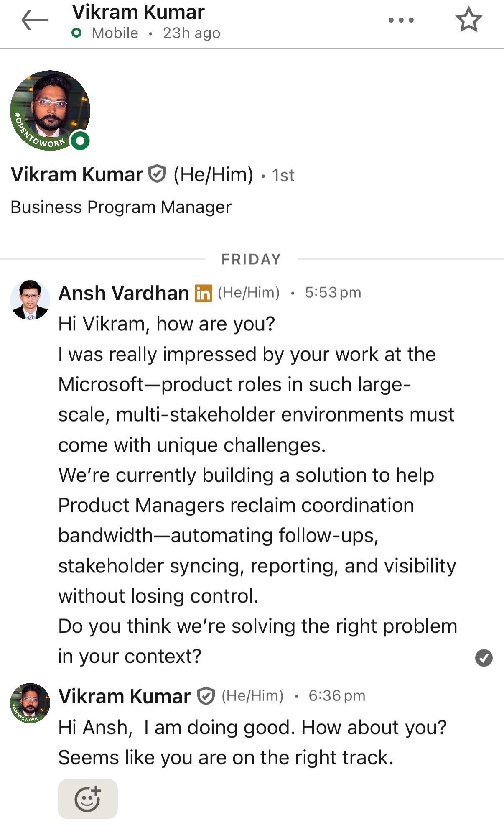Viewport: 504px width, 838px height.
Task: Star this conversation
Action: pyautogui.click(x=468, y=20)
